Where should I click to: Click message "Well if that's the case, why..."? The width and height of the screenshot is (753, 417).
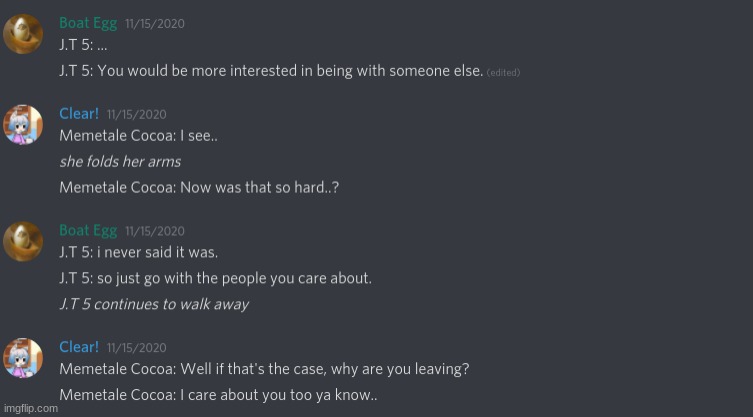(264, 369)
